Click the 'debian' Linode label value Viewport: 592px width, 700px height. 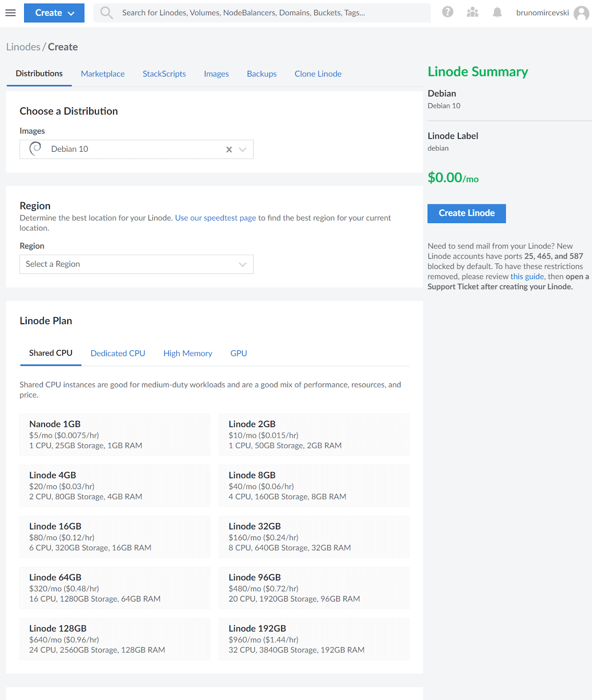[x=438, y=148]
